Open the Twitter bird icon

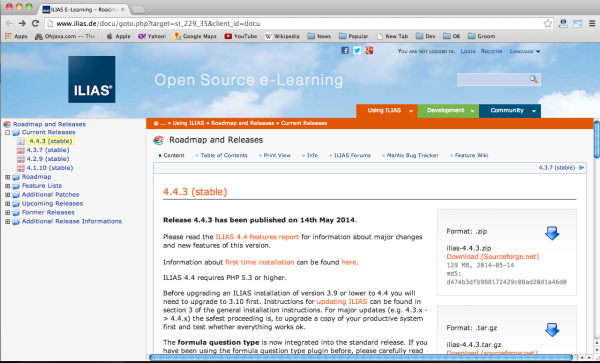click(x=357, y=50)
